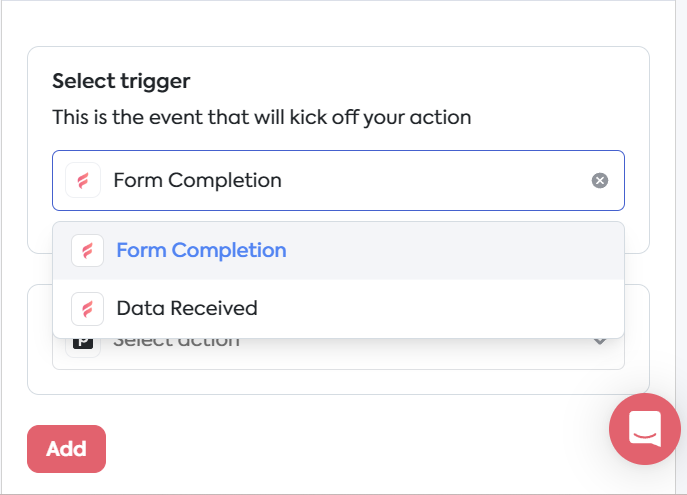Viewport: 687px width, 495px height.
Task: Open the partially hidden Select action dropdown
Action: (x=338, y=353)
